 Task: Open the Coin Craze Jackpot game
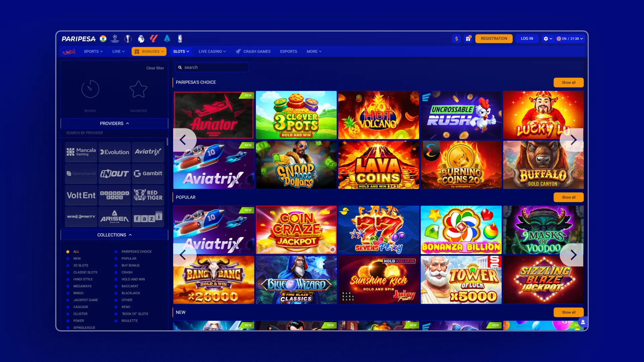(x=296, y=230)
